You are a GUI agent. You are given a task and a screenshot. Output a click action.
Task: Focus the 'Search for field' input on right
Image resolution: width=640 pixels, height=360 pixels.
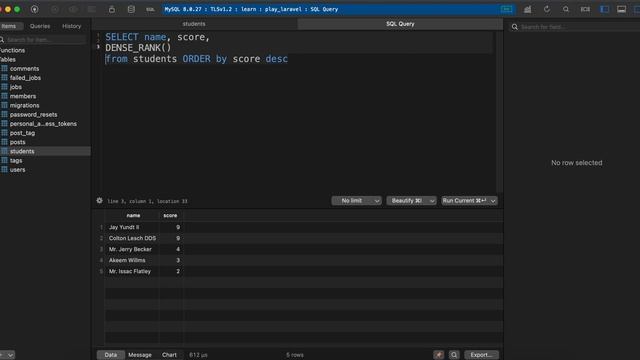click(576, 27)
